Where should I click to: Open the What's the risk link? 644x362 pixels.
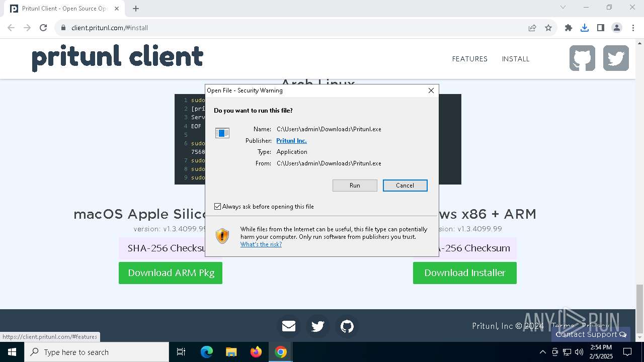(261, 244)
